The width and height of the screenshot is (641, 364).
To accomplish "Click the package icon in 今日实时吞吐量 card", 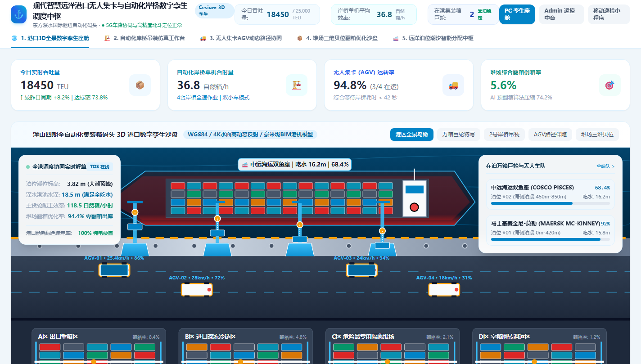I will [x=140, y=85].
